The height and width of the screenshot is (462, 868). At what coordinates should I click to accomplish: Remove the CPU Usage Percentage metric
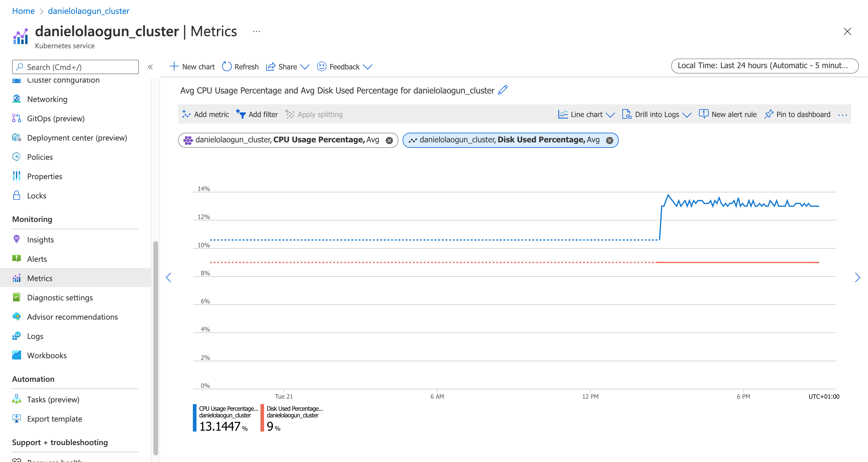coord(389,141)
